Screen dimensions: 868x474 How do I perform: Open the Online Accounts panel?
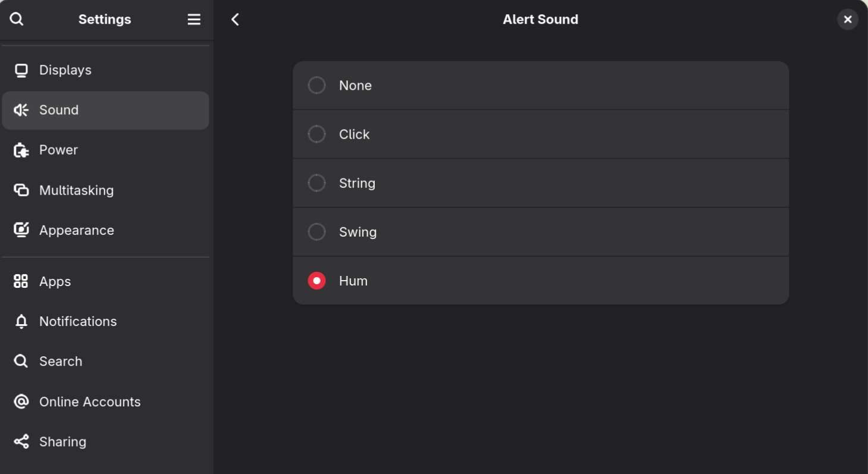90,402
